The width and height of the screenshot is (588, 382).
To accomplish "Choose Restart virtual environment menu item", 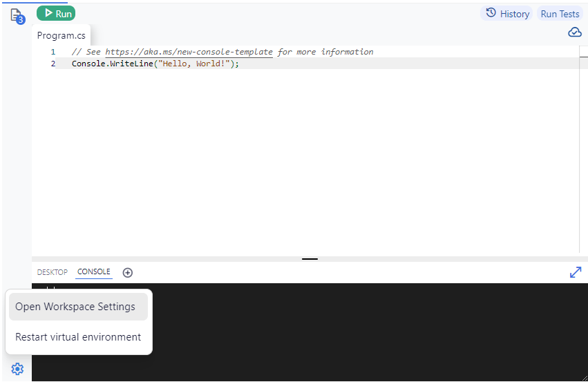I will coord(78,337).
